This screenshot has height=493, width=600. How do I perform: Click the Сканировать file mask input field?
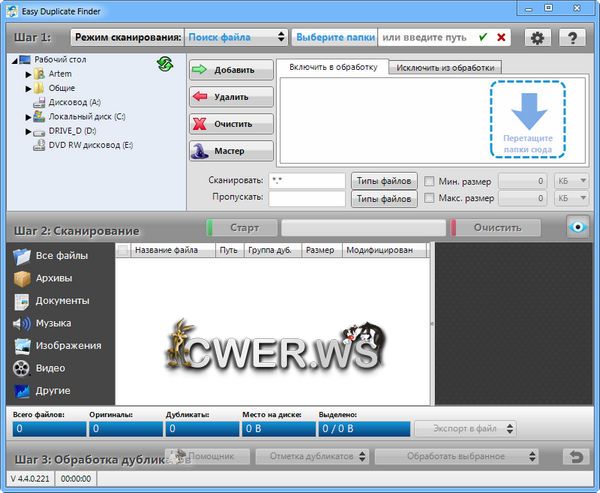click(306, 181)
